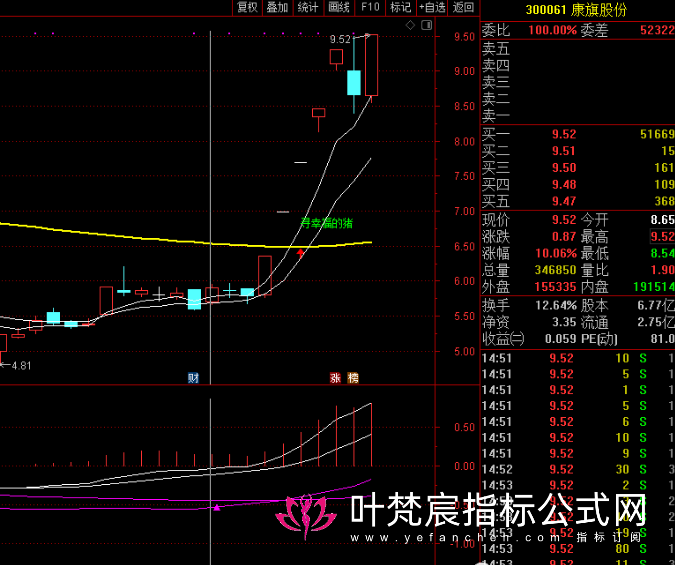Click the 量比 volume ratio label

(x=594, y=270)
